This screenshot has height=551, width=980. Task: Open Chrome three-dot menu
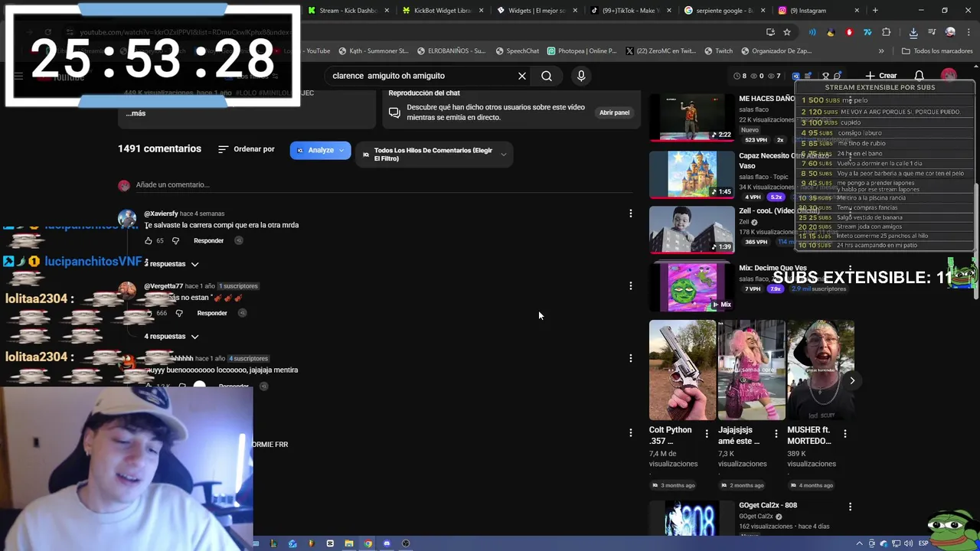point(967,32)
